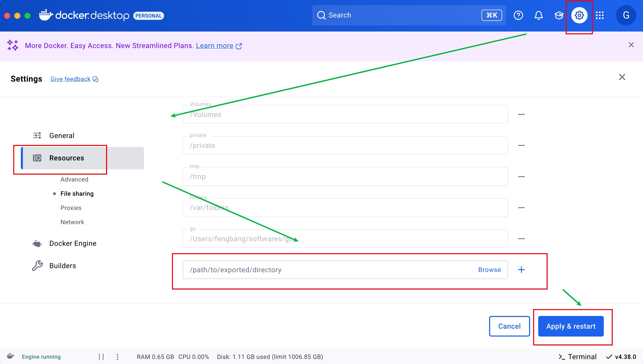Dismiss the Streamlined Plans banner
Screen dimensions: 643x364
tap(631, 45)
